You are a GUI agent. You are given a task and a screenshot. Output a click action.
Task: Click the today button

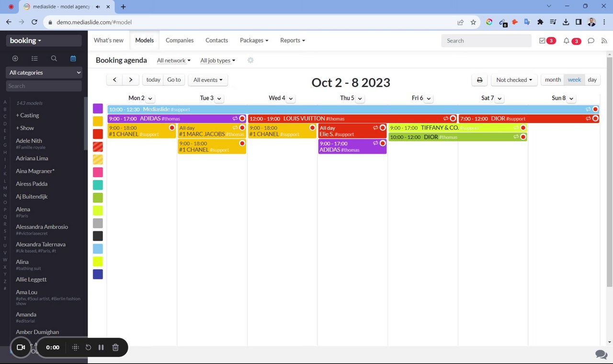pos(153,80)
